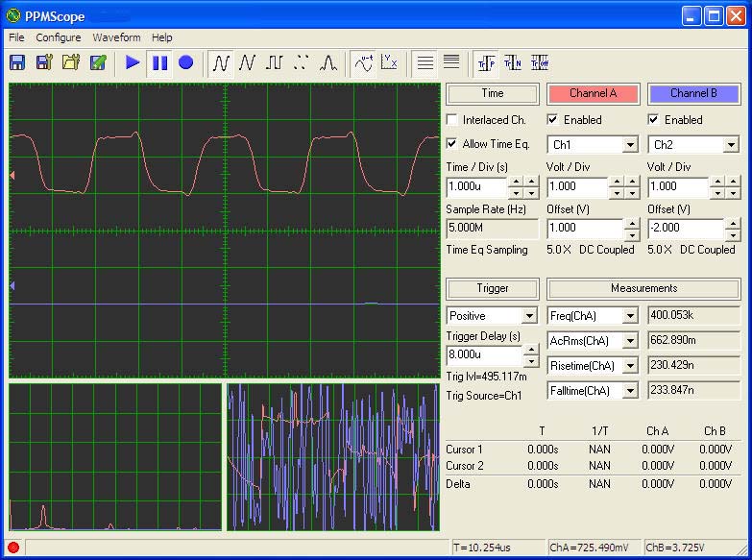Select the dotted points display icon

coord(301,62)
